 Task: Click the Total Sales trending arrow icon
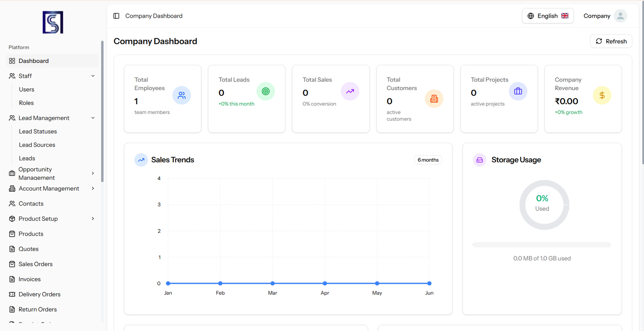[350, 91]
